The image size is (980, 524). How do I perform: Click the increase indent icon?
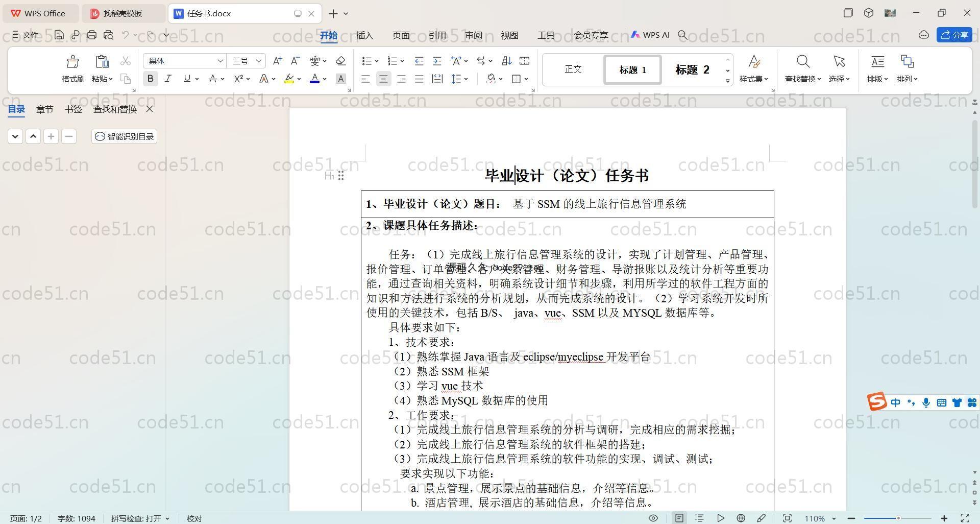[x=437, y=61]
